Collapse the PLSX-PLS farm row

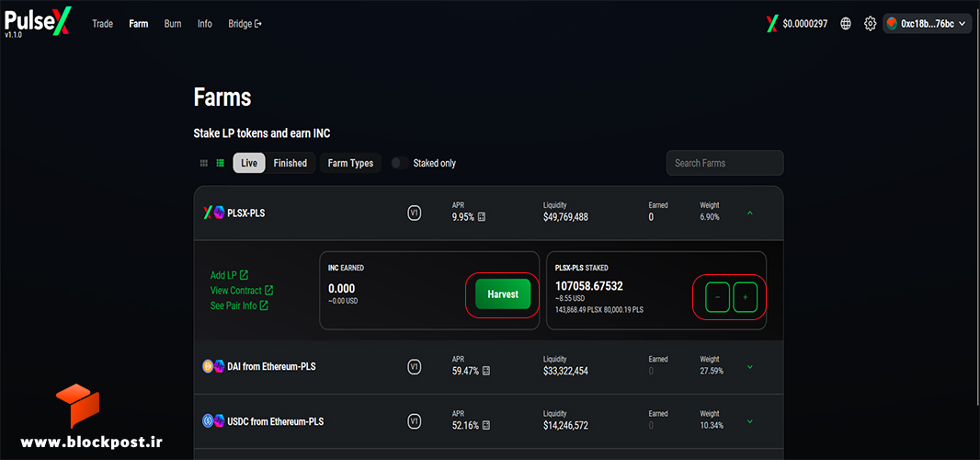pyautogui.click(x=750, y=213)
